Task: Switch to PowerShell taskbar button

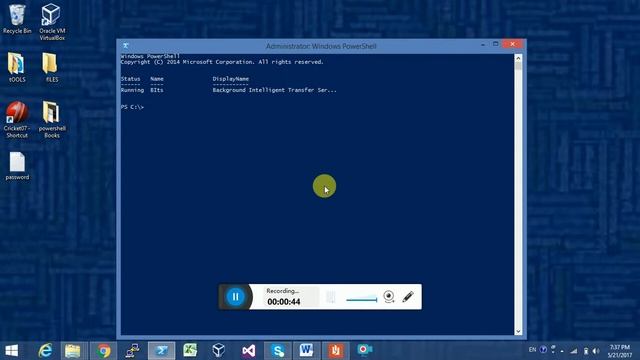Action: pos(162,351)
